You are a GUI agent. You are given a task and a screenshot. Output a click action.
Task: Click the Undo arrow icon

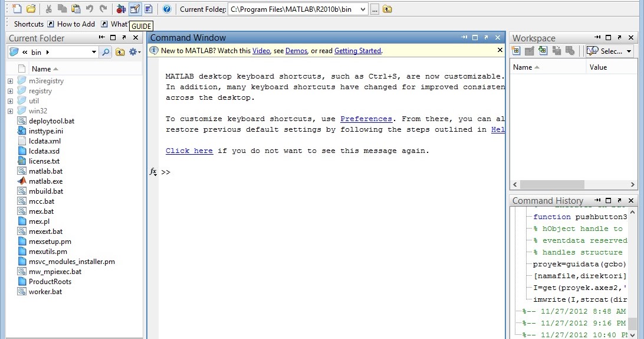click(90, 9)
